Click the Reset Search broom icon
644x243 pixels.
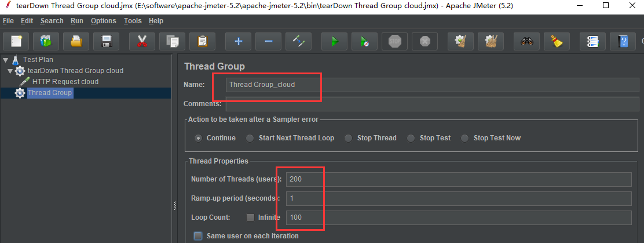click(x=557, y=41)
